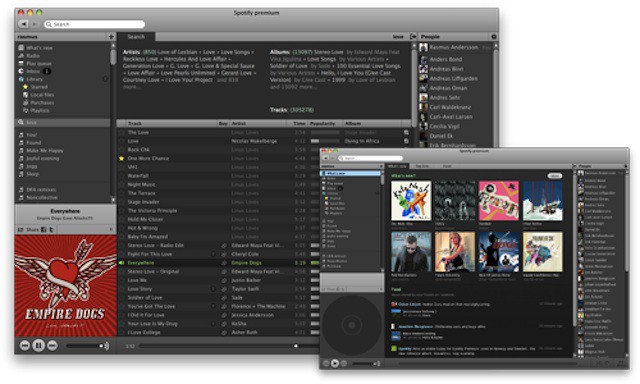640x384 pixels.
Task: Switch to the Top lists tab in the small window
Action: click(422, 166)
